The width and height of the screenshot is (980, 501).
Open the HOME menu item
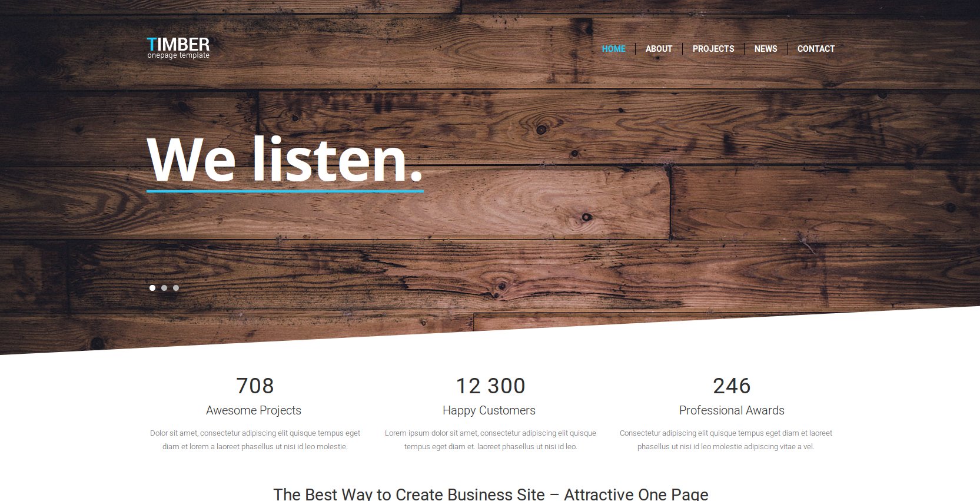pyautogui.click(x=613, y=49)
